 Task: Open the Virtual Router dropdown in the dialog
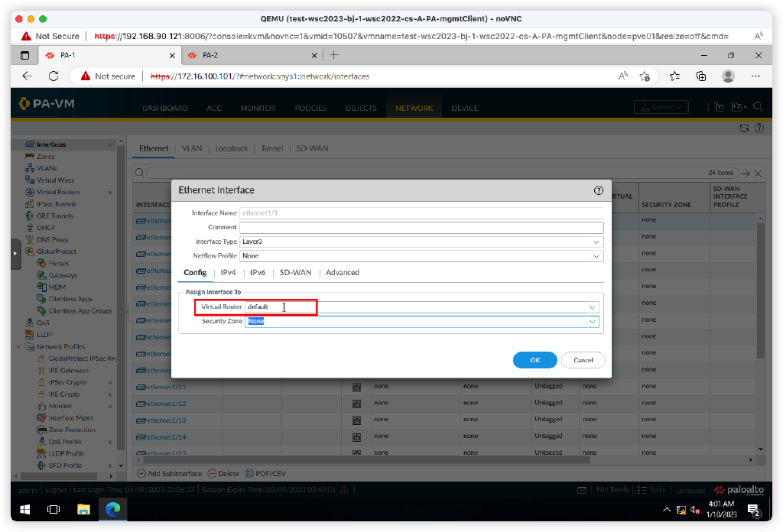[x=591, y=307]
